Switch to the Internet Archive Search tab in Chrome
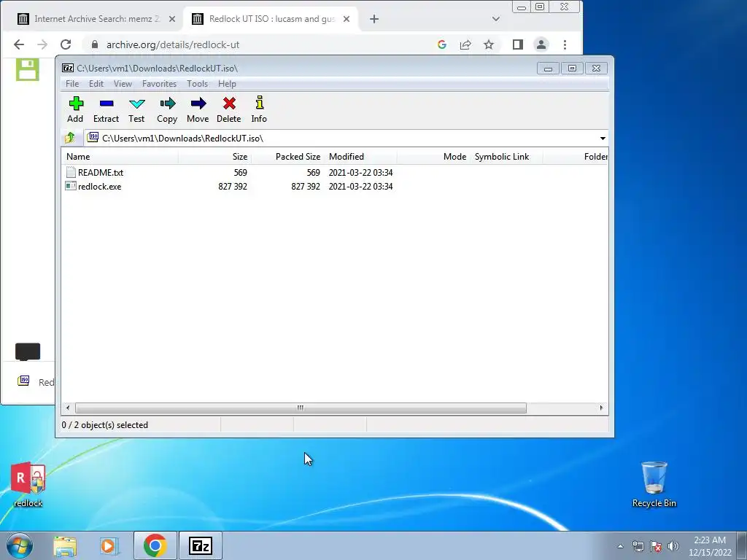 click(97, 19)
